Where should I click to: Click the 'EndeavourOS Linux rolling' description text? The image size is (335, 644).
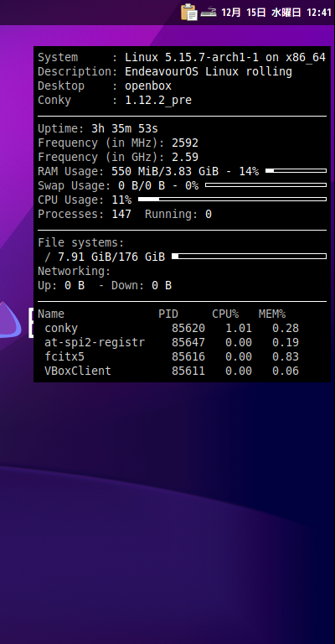pos(209,71)
